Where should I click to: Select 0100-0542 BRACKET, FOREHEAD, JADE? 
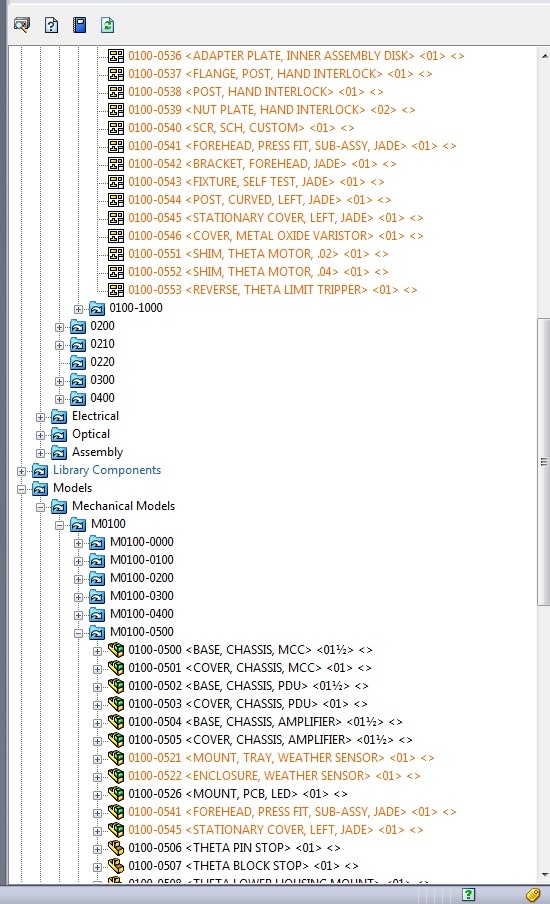(x=262, y=164)
